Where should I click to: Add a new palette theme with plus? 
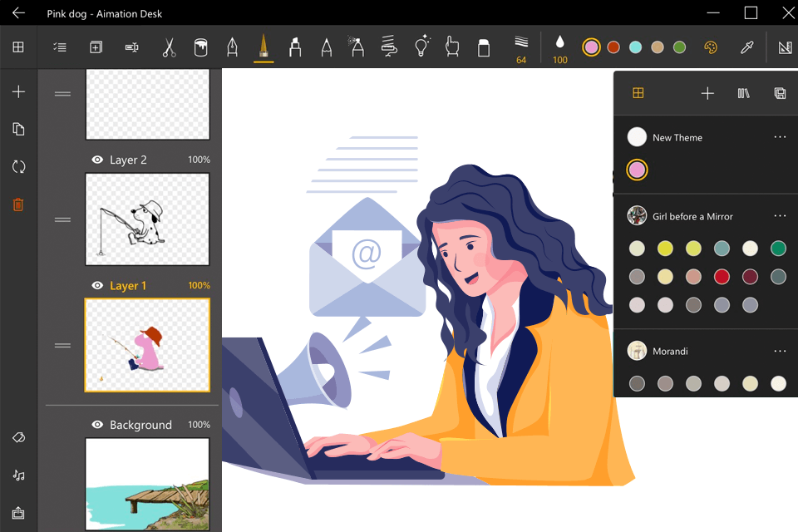pos(707,93)
